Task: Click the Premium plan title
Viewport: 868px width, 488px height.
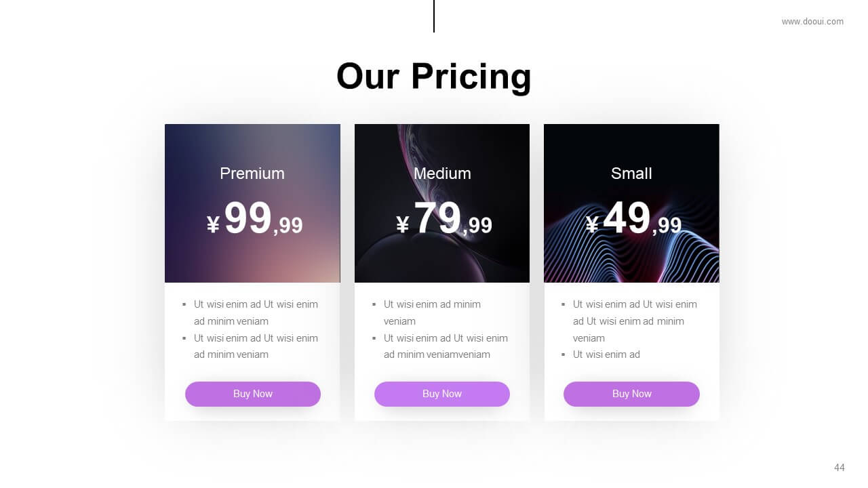Action: click(x=252, y=174)
